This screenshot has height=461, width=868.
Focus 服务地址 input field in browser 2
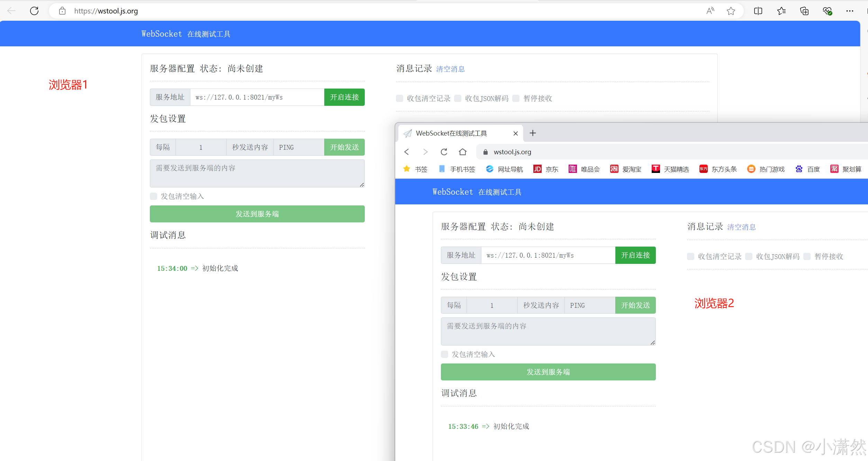click(548, 255)
